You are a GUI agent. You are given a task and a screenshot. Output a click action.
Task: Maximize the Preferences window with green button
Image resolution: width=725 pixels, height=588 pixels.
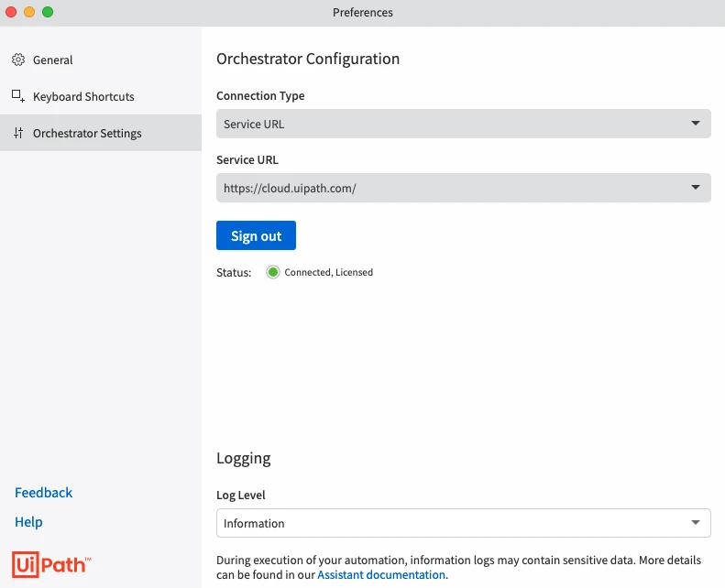(x=48, y=12)
